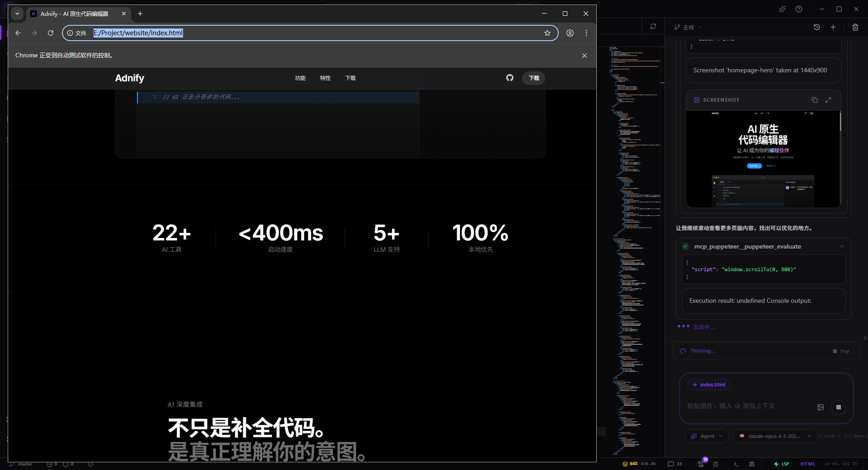The width and height of the screenshot is (868, 470).
Task: Delete the conversation with the trash icon
Action: (855, 27)
